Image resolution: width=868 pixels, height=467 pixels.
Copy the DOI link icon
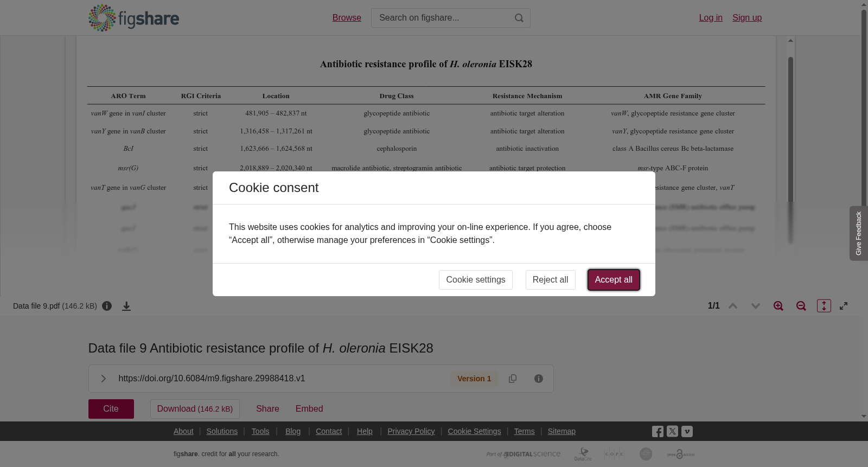pyautogui.click(x=513, y=379)
